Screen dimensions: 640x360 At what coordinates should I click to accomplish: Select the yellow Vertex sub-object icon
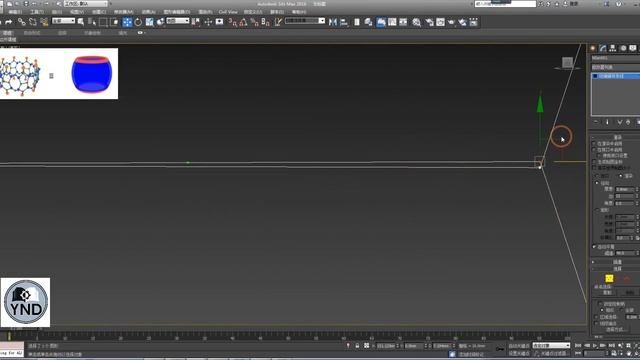tap(609, 278)
